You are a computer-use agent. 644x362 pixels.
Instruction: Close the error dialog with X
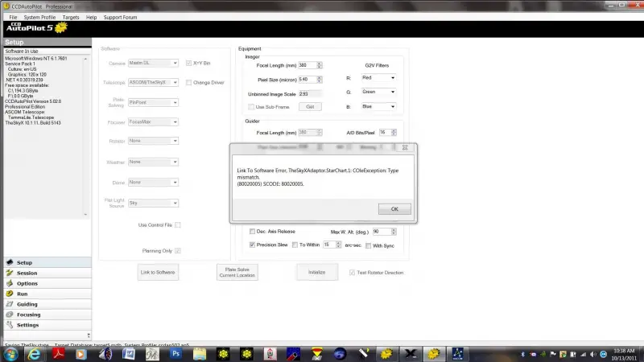(405, 147)
